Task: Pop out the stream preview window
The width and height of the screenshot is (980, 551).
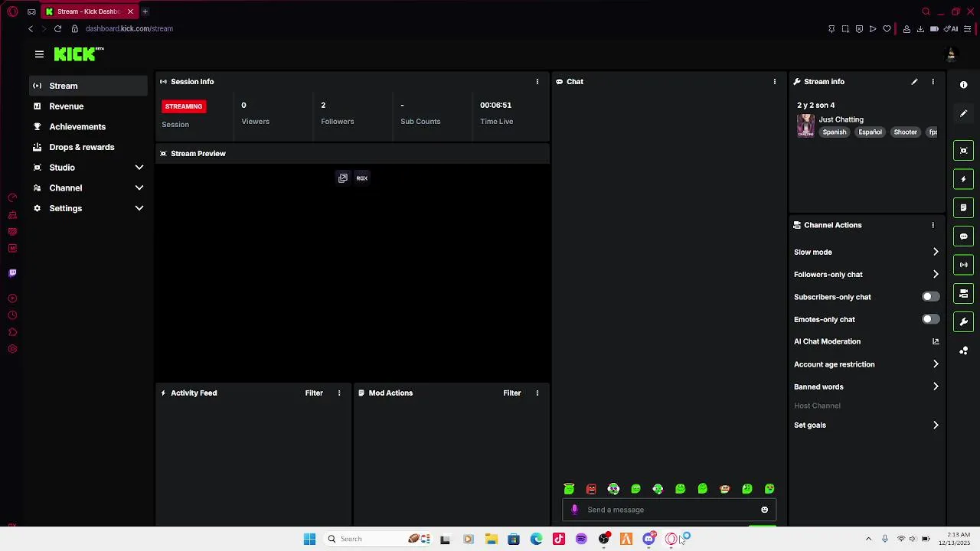Action: [x=343, y=178]
